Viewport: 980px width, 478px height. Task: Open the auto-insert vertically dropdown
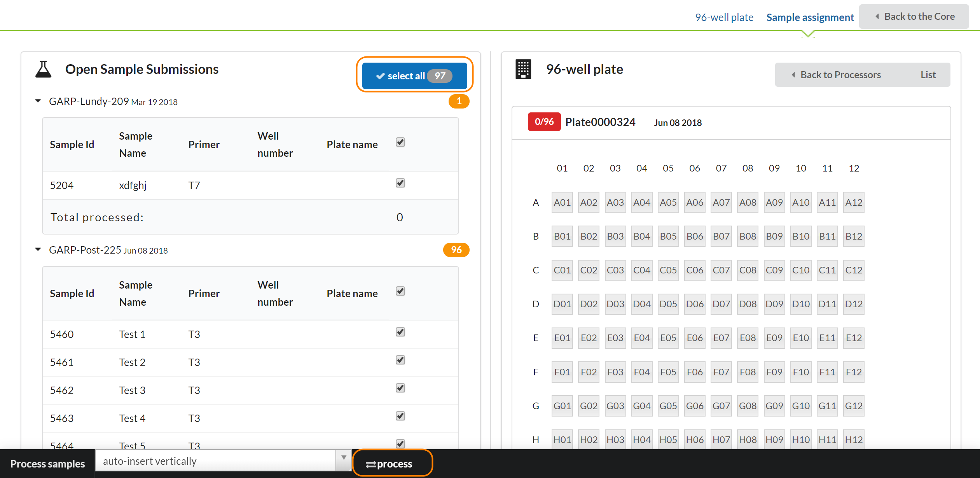(223, 461)
